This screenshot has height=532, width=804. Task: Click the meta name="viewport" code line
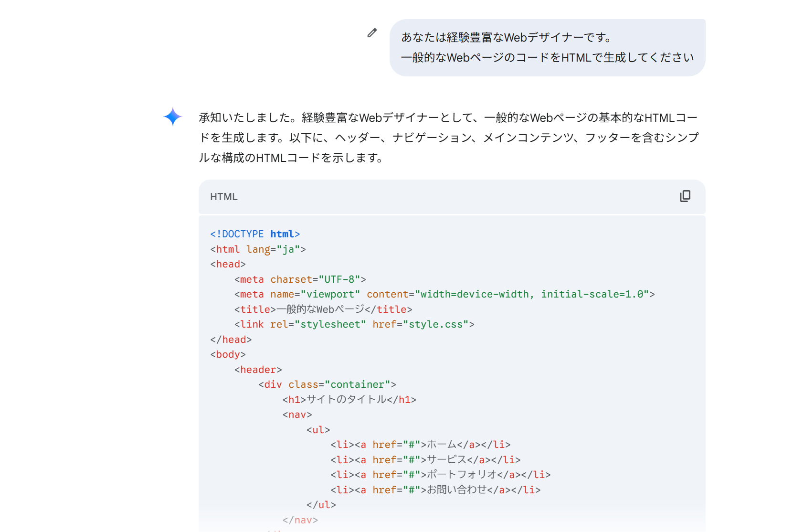(444, 294)
